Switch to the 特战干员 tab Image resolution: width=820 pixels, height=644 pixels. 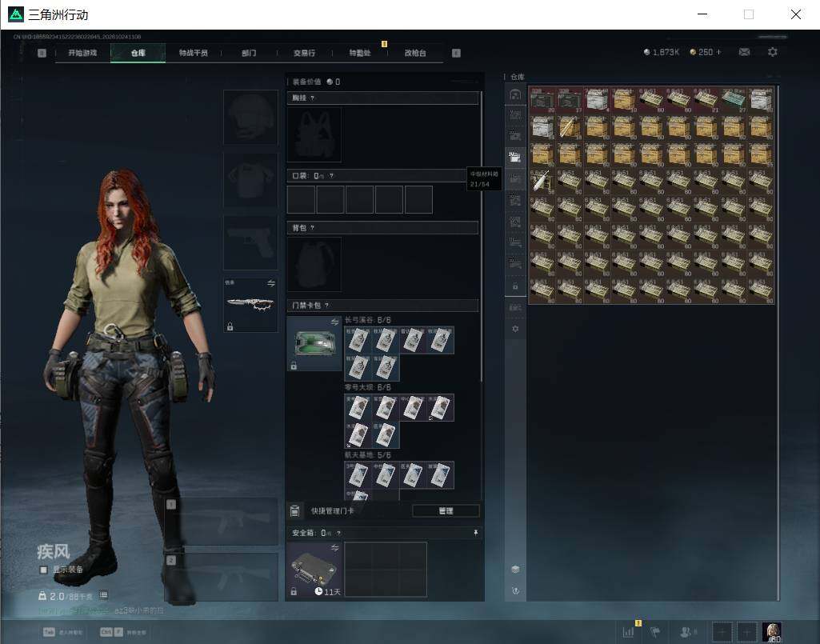coord(194,53)
